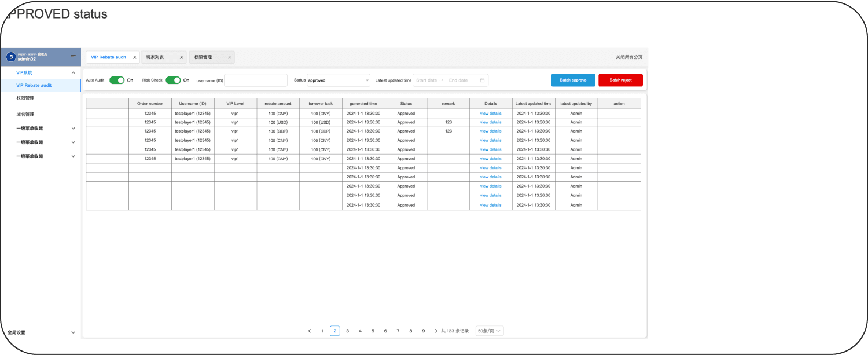
Task: Open the Status dropdown showing approved
Action: (339, 80)
